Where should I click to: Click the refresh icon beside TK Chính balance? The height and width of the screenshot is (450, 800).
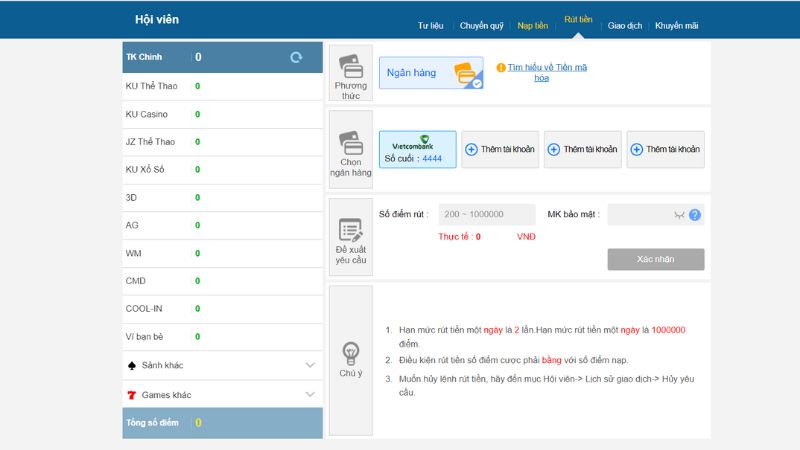point(296,58)
